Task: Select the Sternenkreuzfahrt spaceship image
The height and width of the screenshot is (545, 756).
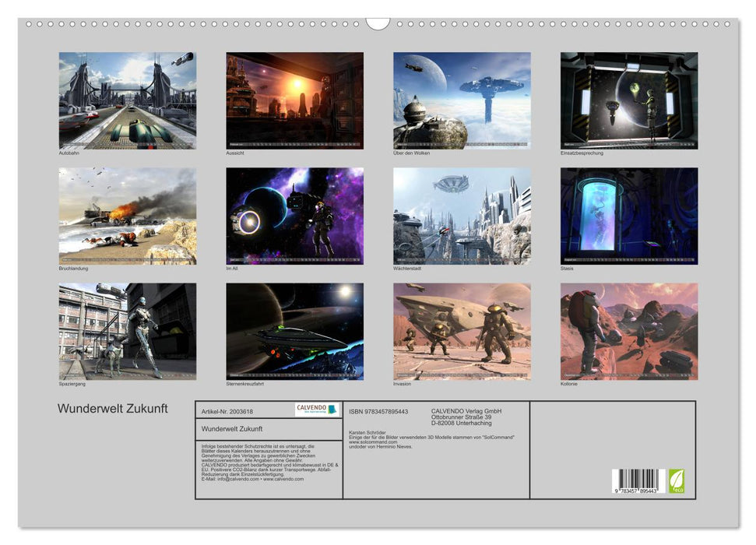Action: 294,331
